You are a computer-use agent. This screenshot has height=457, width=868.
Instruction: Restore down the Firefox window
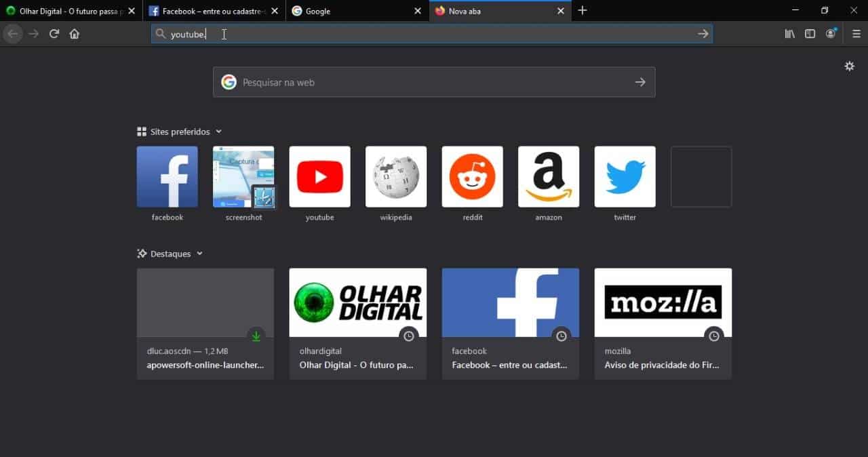(825, 10)
